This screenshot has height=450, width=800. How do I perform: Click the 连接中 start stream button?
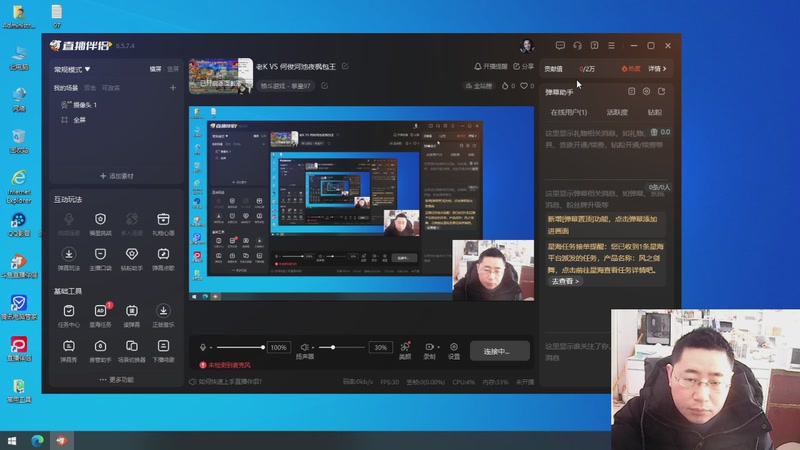499,351
